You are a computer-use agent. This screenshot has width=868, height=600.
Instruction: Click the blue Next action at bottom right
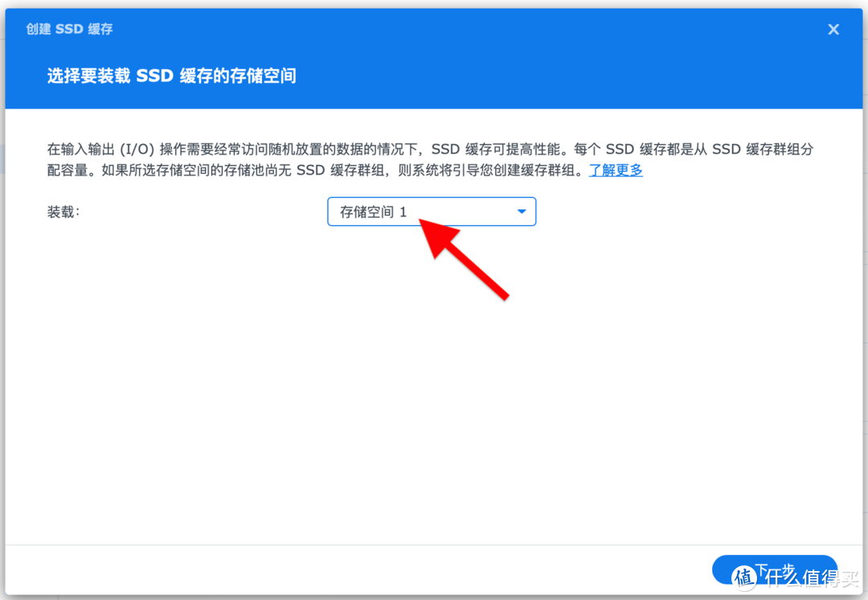coord(774,570)
